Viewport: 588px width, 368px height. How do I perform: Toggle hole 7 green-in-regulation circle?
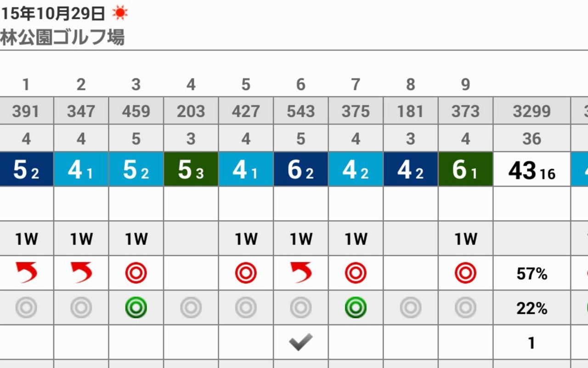(356, 308)
